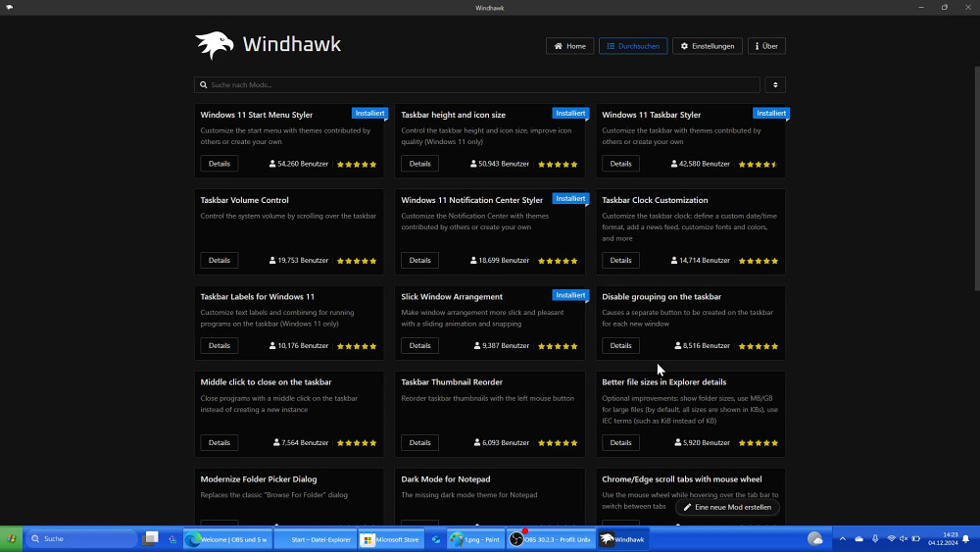Open the Über page
This screenshot has height=552, width=980.
pyautogui.click(x=766, y=46)
